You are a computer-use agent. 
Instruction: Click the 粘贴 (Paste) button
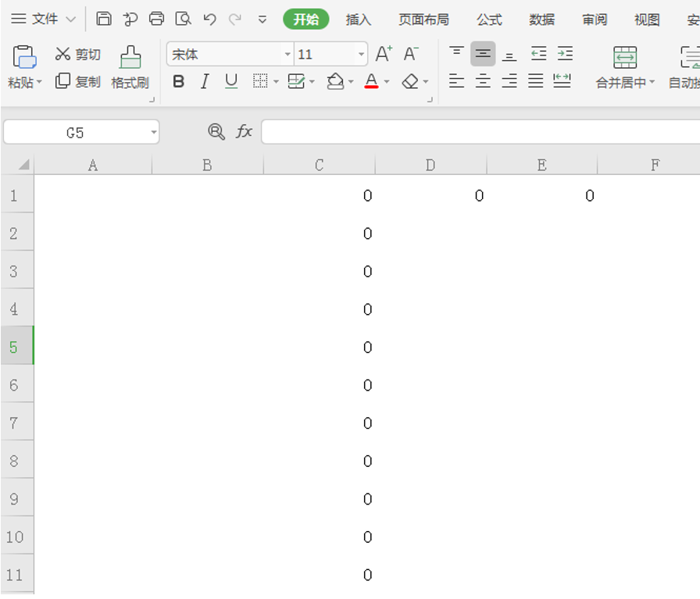coord(24,67)
